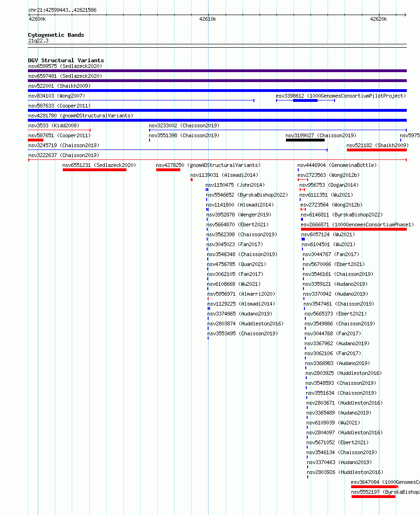Select the red nsv5552197 variant bar
This screenshot has width=420, height=515.
pos(373,497)
